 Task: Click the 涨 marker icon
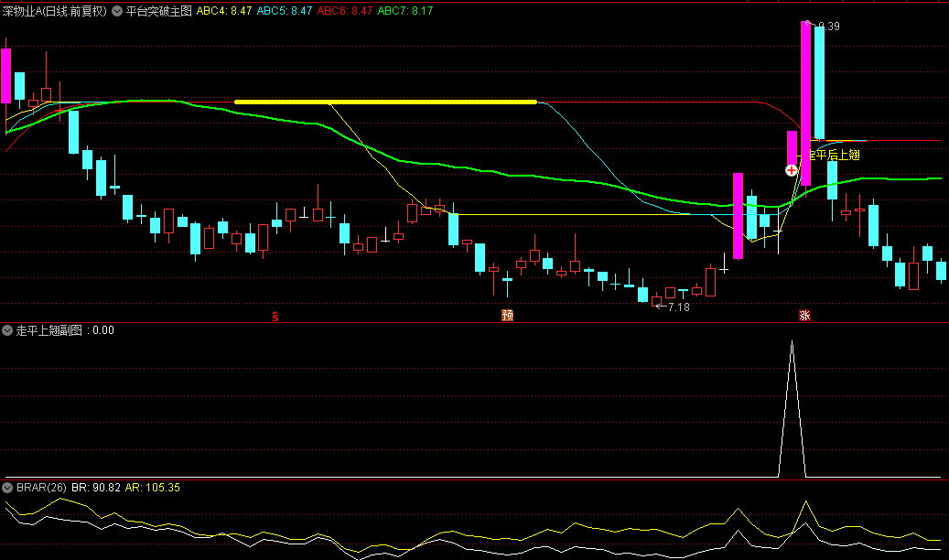[804, 316]
